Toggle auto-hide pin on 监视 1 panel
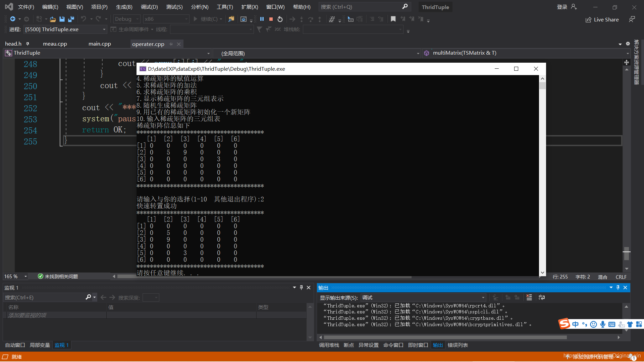Image resolution: width=644 pixels, height=362 pixels. point(301,288)
